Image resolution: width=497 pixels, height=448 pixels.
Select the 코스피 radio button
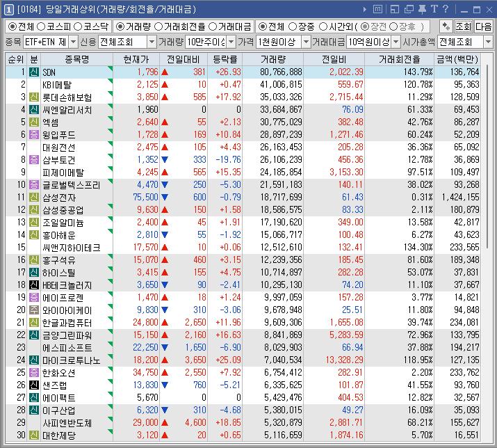[x=41, y=26]
